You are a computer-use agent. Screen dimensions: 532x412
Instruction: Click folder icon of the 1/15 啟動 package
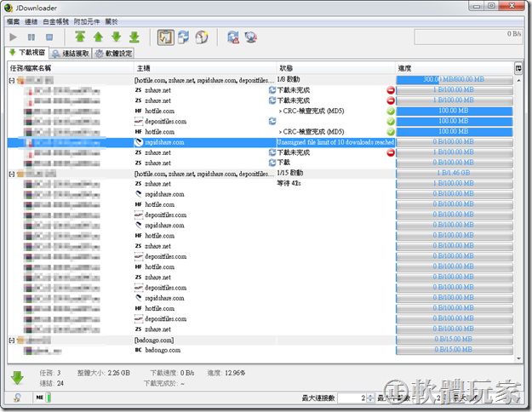pyautogui.click(x=20, y=175)
